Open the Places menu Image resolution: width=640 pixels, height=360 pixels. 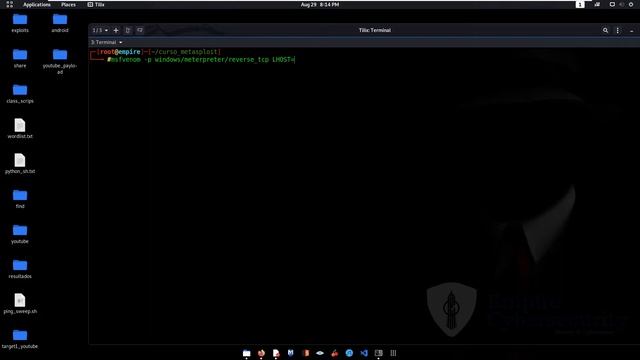click(x=68, y=4)
